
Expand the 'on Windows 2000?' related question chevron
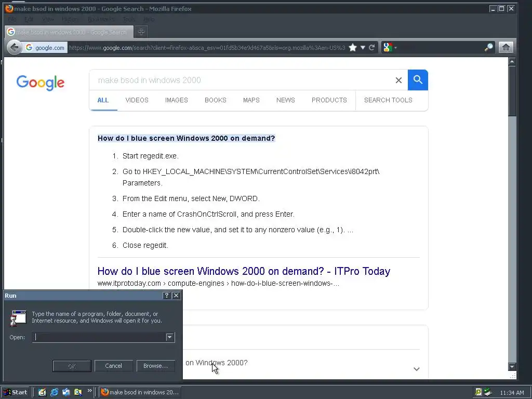click(x=416, y=369)
